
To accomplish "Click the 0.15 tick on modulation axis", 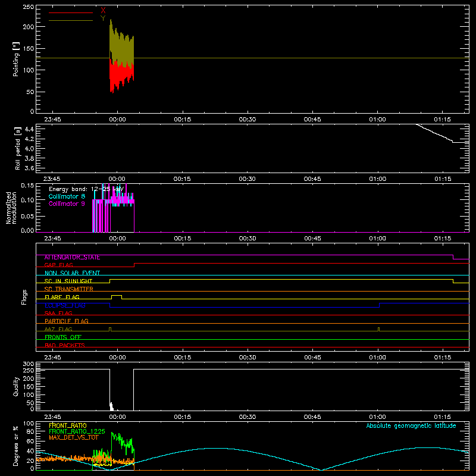I will pos(27,186).
